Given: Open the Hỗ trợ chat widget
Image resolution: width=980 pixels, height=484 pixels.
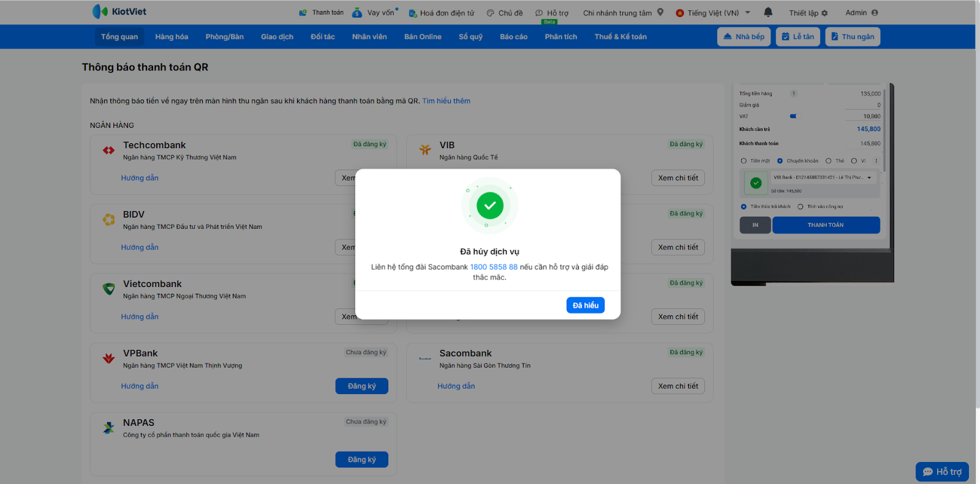Looking at the screenshot, I should pyautogui.click(x=942, y=472).
